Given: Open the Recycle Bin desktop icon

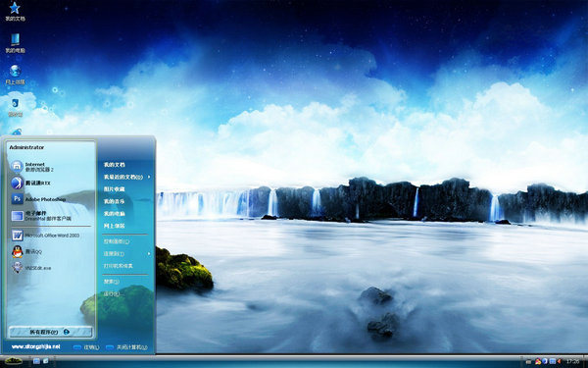Looking at the screenshot, I should point(15,107).
